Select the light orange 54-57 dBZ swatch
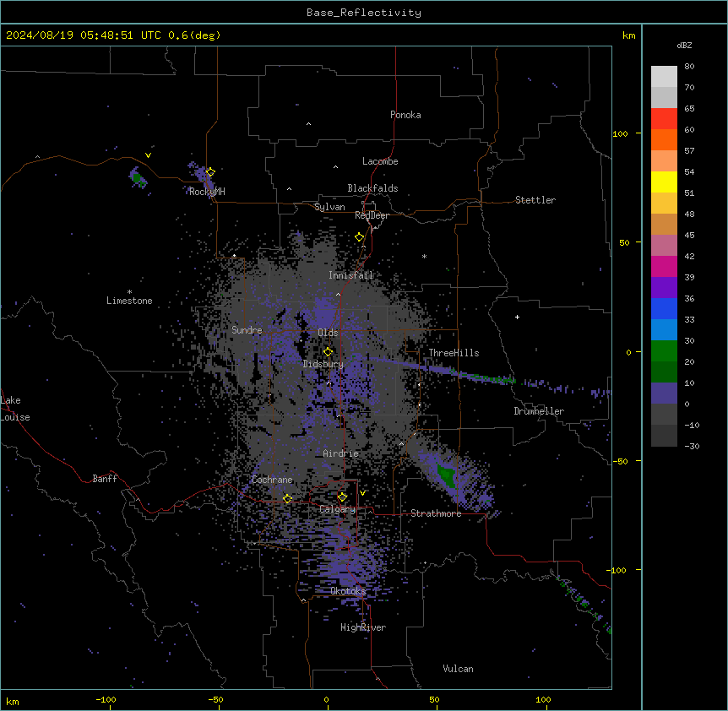Viewport: 728px width, 711px height. click(x=664, y=161)
